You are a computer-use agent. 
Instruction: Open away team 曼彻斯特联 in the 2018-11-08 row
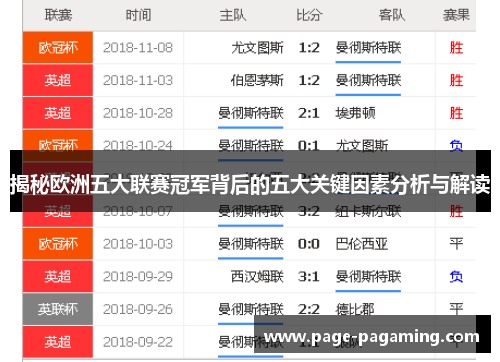coord(368,48)
